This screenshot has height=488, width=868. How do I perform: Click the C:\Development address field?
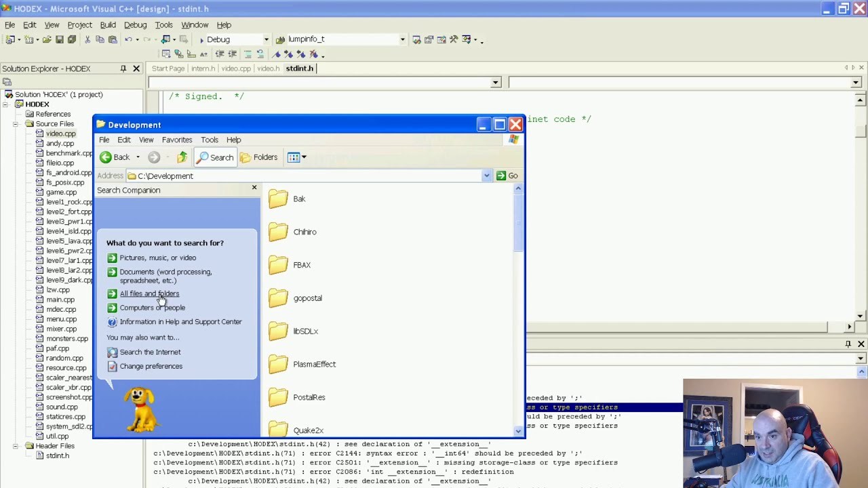pyautogui.click(x=303, y=176)
